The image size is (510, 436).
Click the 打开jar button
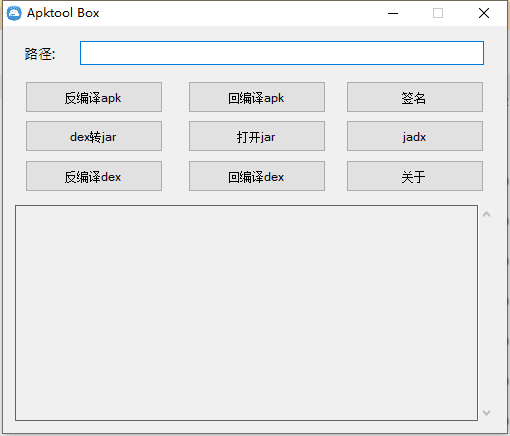tap(257, 136)
